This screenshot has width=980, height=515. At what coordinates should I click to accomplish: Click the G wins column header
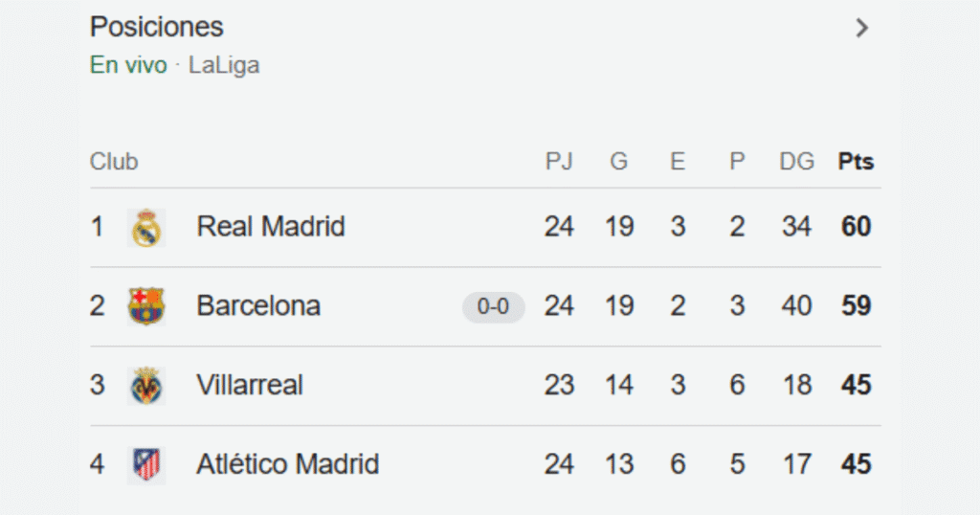tap(619, 162)
